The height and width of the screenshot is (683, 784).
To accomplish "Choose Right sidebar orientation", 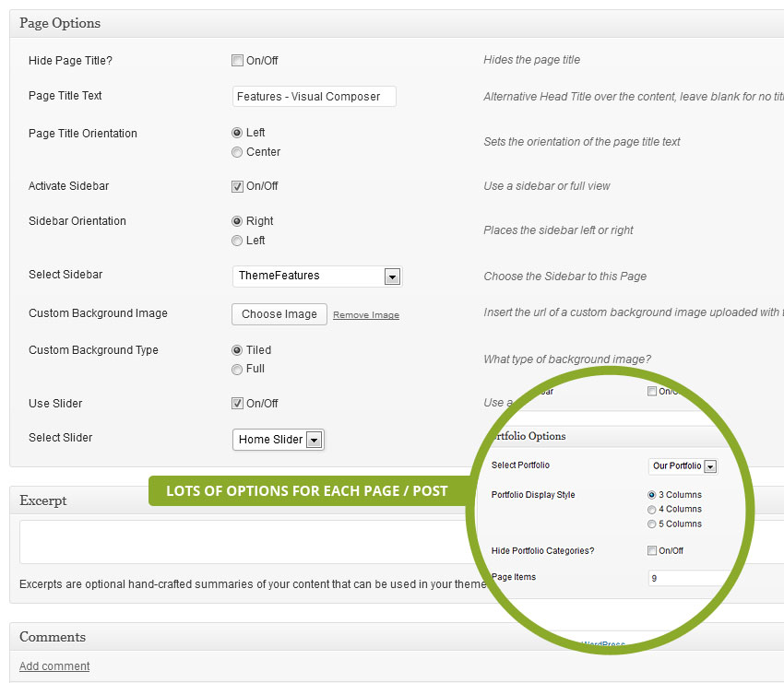I will point(237,221).
